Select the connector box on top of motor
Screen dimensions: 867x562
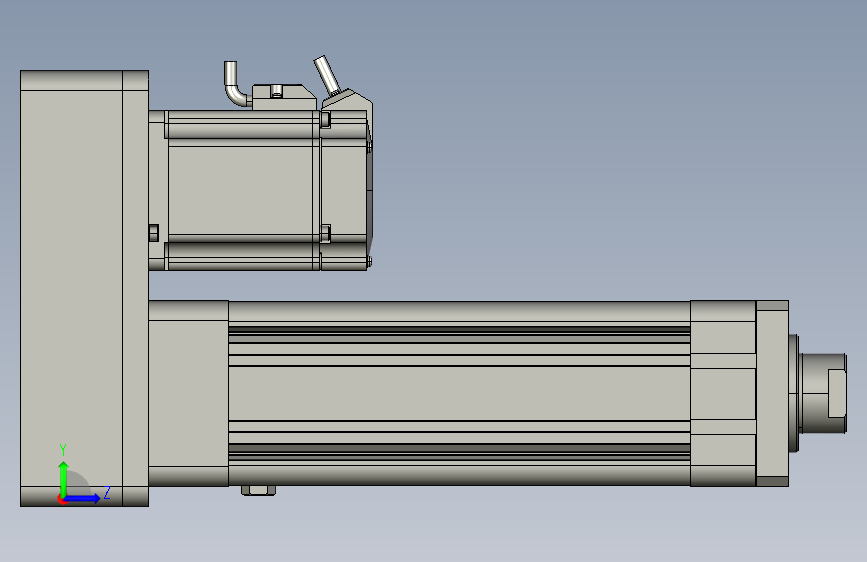(284, 97)
